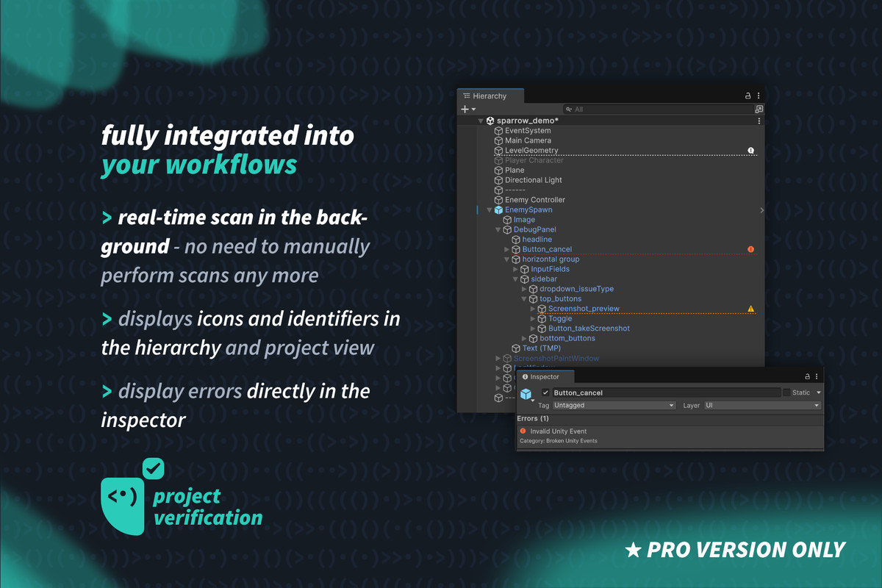Viewport: 882px width, 588px height.
Task: Click the red error icon beside Invalid Unity Event
Action: (x=523, y=431)
